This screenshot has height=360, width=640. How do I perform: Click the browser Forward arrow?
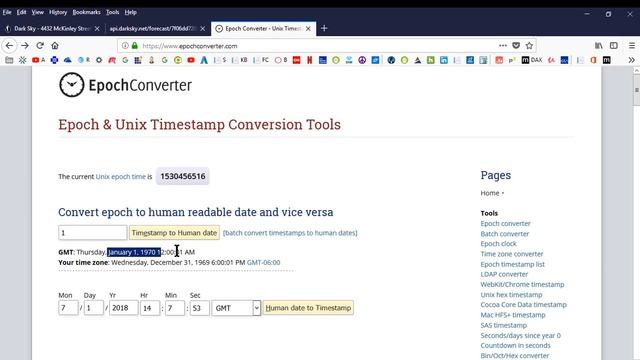pyautogui.click(x=25, y=46)
